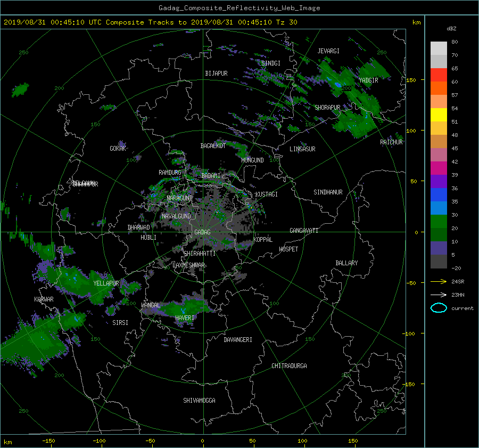
Task: Click the BAGALKOT city label
Action: [213, 146]
